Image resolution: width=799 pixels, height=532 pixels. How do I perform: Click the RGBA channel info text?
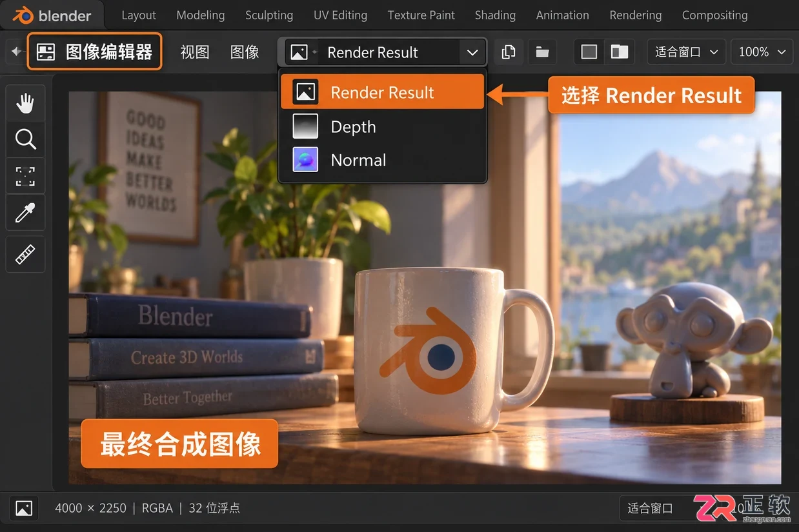157,508
